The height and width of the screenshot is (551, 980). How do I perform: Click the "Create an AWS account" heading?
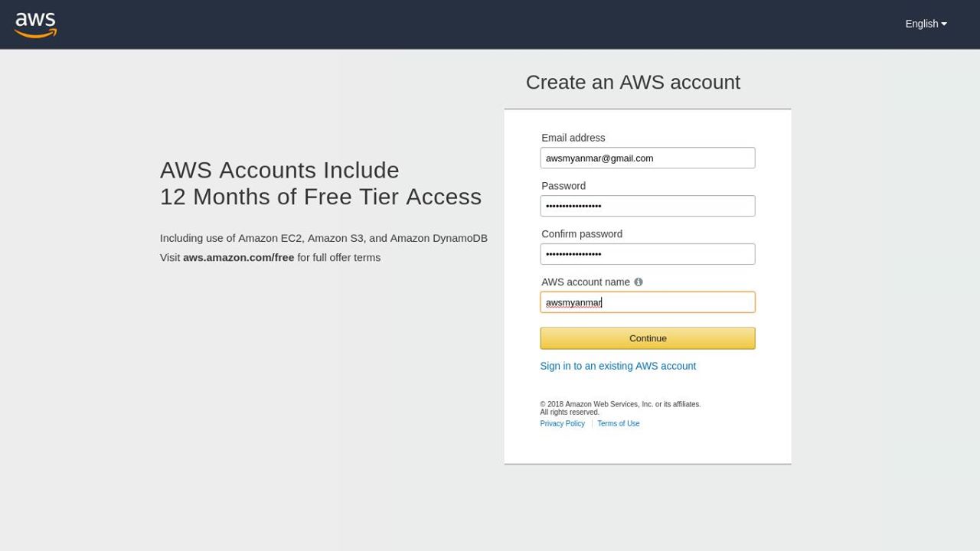pyautogui.click(x=632, y=82)
